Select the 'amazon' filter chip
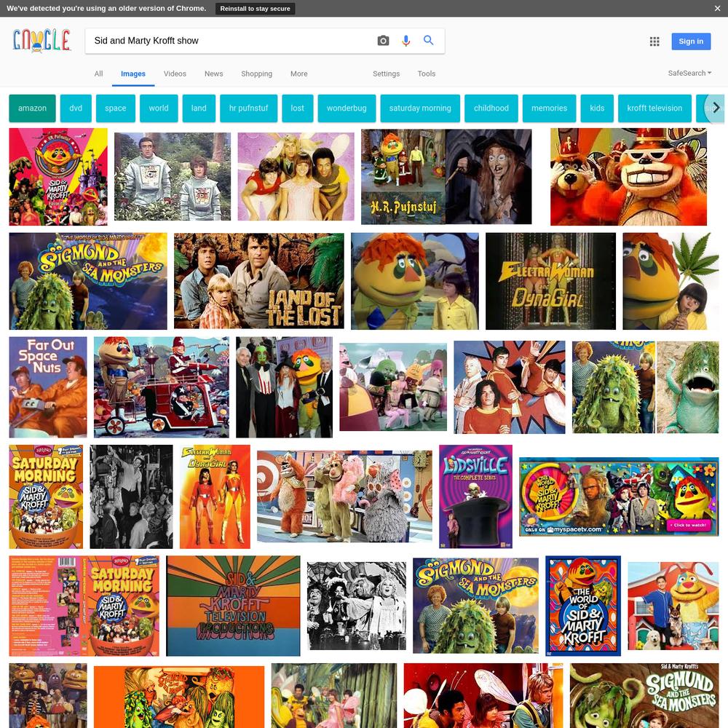This screenshot has width=728, height=728. (32, 108)
